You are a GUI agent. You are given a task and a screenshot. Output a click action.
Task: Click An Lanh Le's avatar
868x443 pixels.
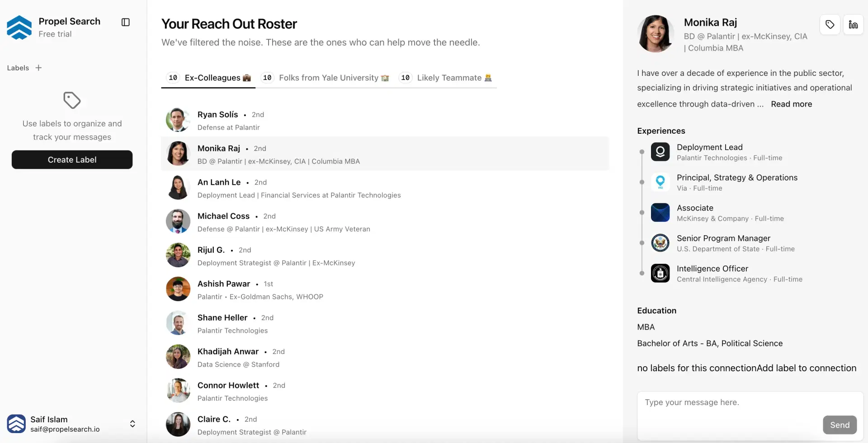178,187
